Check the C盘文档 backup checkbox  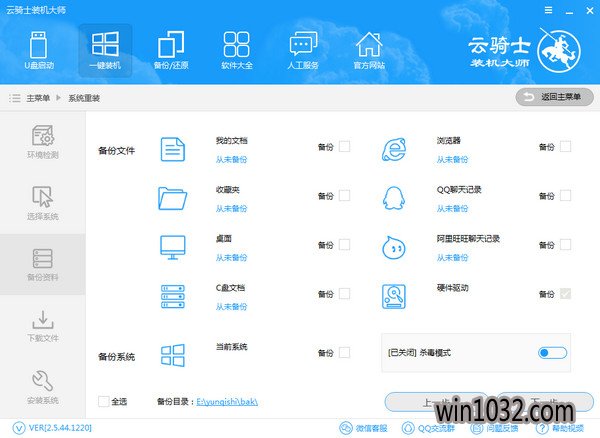click(344, 294)
